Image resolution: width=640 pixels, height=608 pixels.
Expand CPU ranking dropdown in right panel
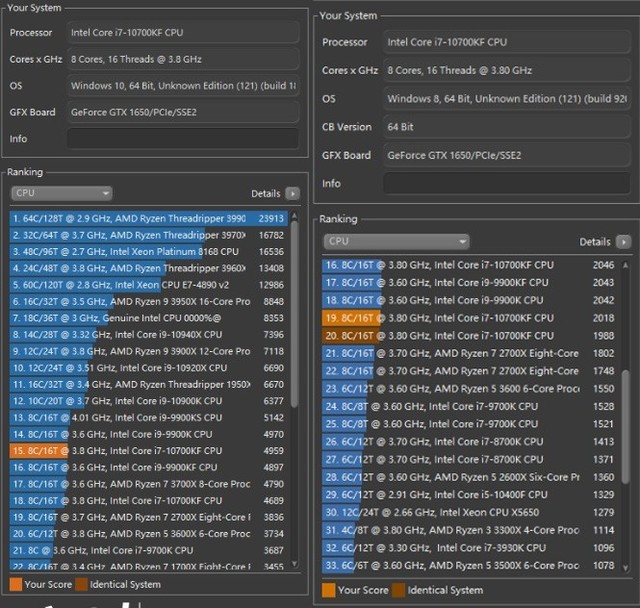click(396, 242)
